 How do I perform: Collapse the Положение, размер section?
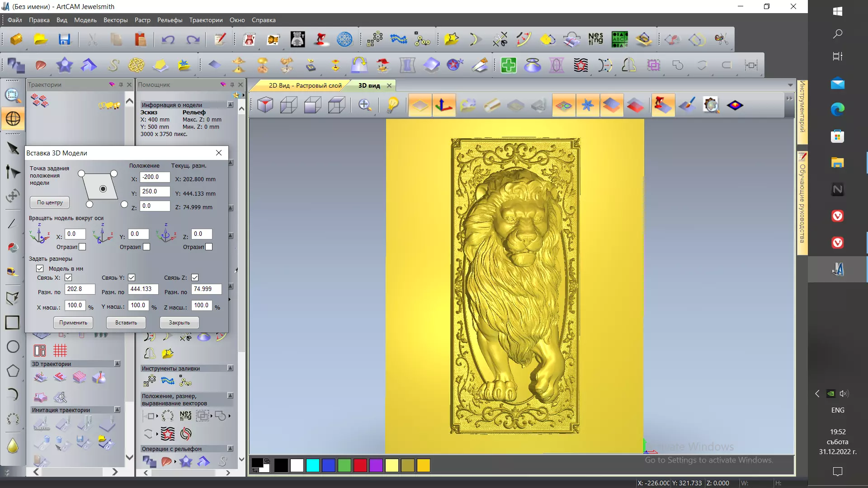pyautogui.click(x=230, y=396)
